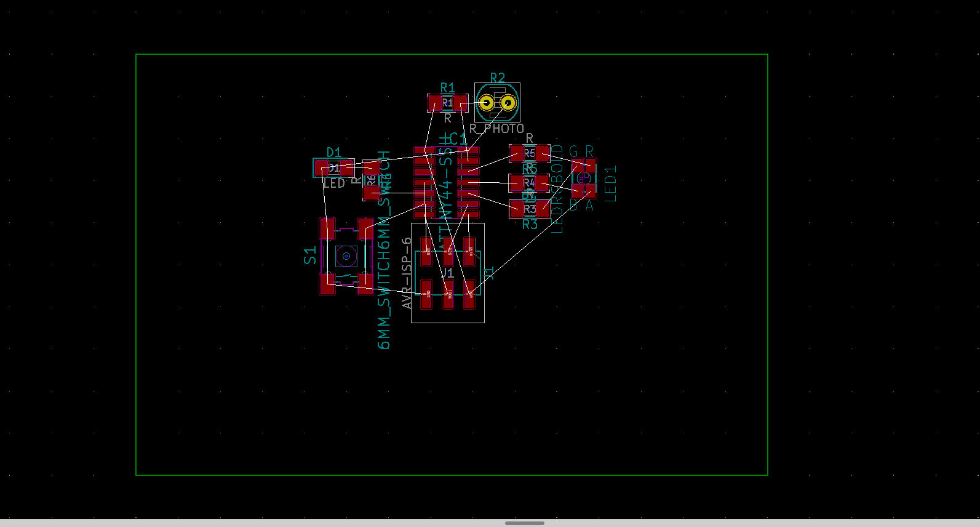
Task: Select the C1 reference label
Action: coord(458,139)
